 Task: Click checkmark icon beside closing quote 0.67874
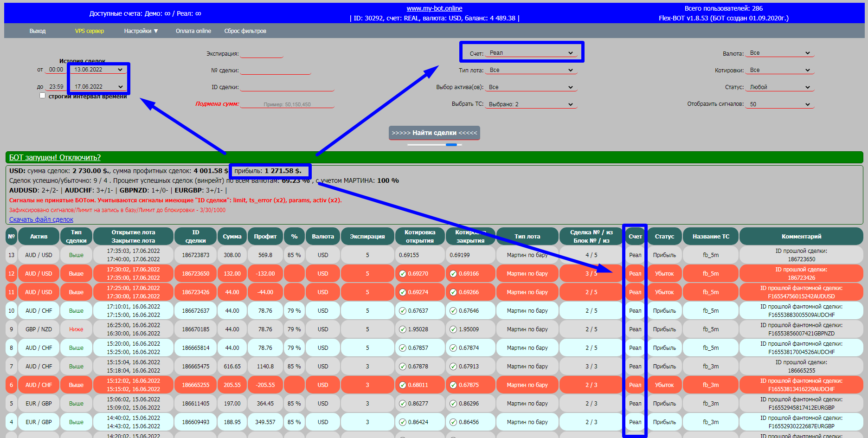tap(453, 348)
